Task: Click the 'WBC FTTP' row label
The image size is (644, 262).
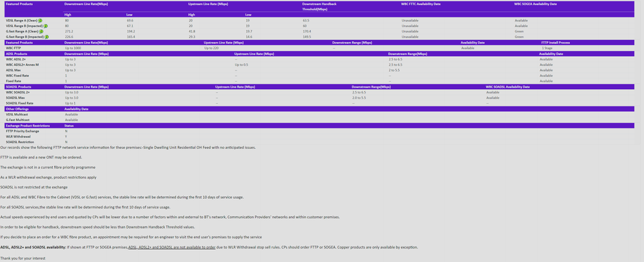Action: pos(14,48)
